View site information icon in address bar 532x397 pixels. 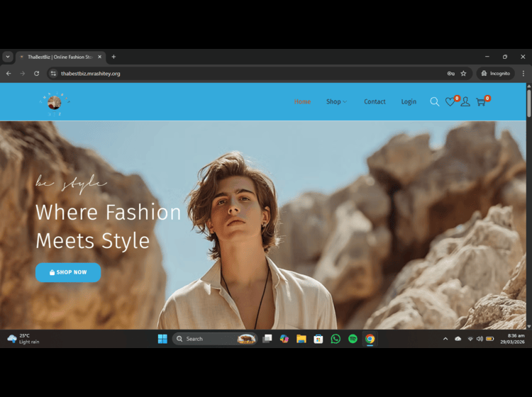(53, 74)
